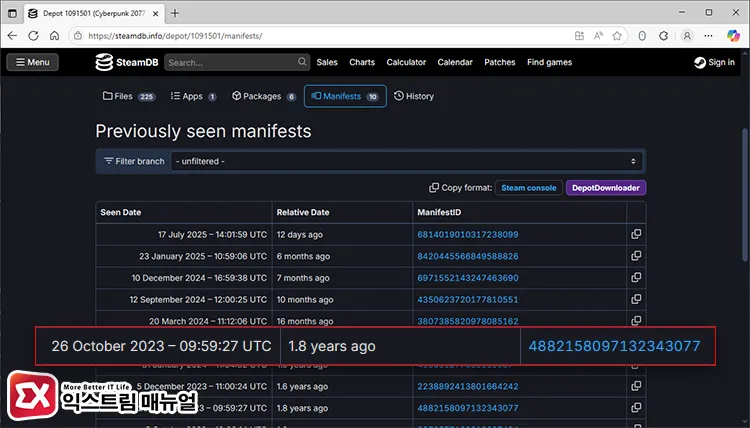The height and width of the screenshot is (428, 750).
Task: Click the search magnifier icon
Action: [x=302, y=62]
